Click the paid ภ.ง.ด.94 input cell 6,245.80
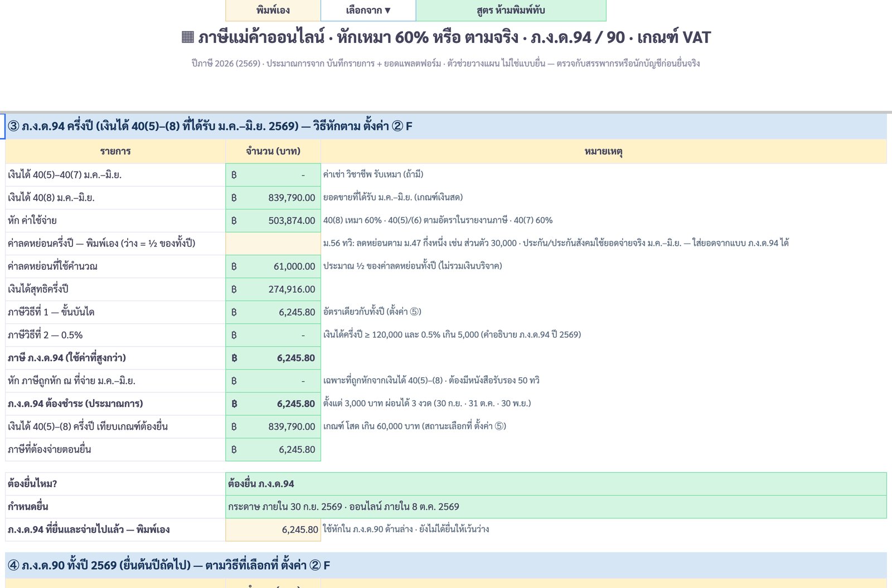 (x=273, y=529)
